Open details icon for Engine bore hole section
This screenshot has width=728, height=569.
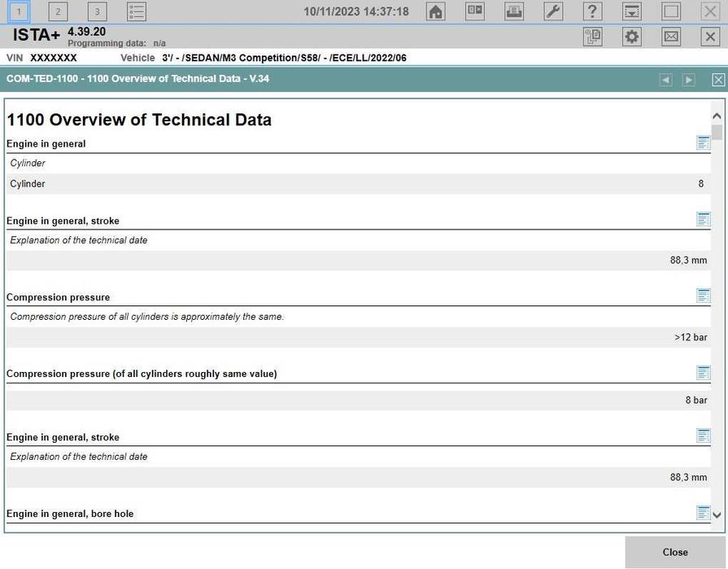[704, 513]
